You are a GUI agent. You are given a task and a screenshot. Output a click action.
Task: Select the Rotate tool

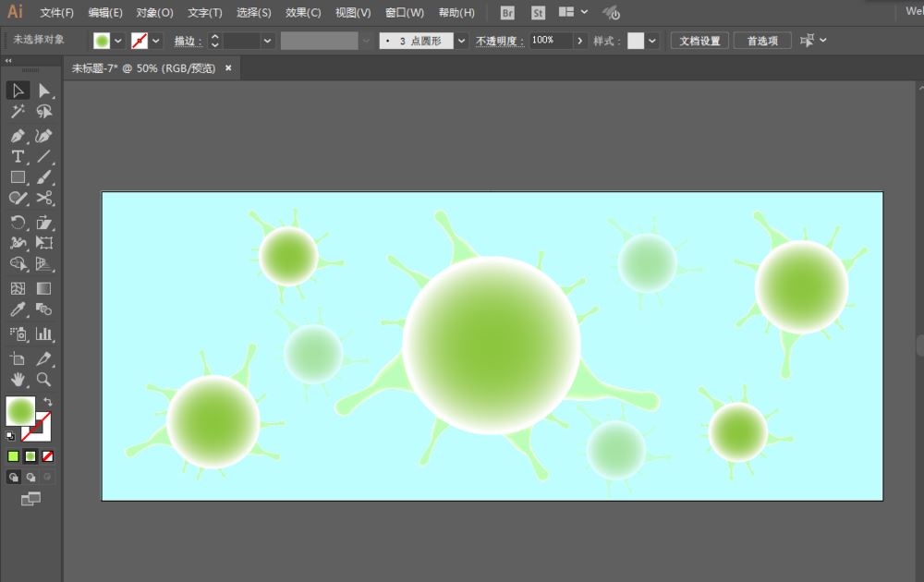pos(18,222)
